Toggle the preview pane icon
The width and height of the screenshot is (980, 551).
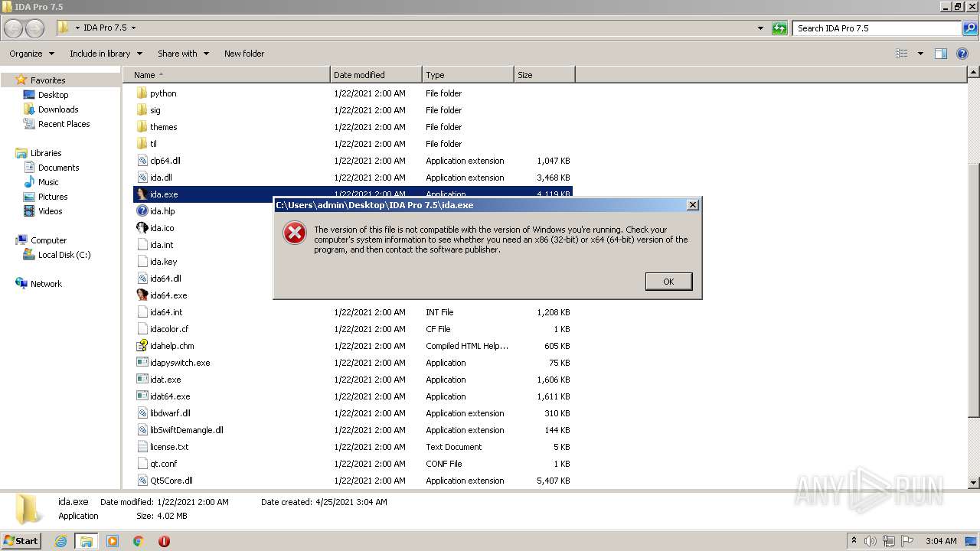(x=941, y=54)
